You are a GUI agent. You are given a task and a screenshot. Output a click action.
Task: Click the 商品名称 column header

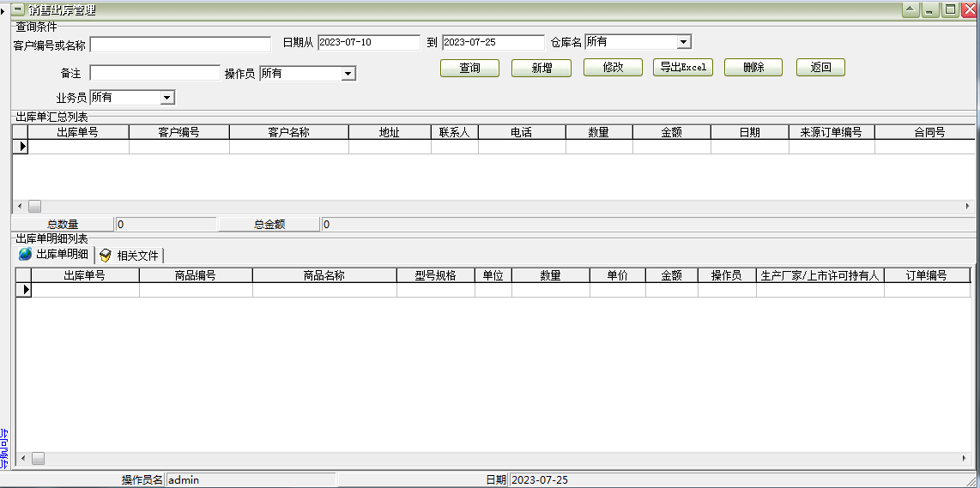click(x=324, y=275)
